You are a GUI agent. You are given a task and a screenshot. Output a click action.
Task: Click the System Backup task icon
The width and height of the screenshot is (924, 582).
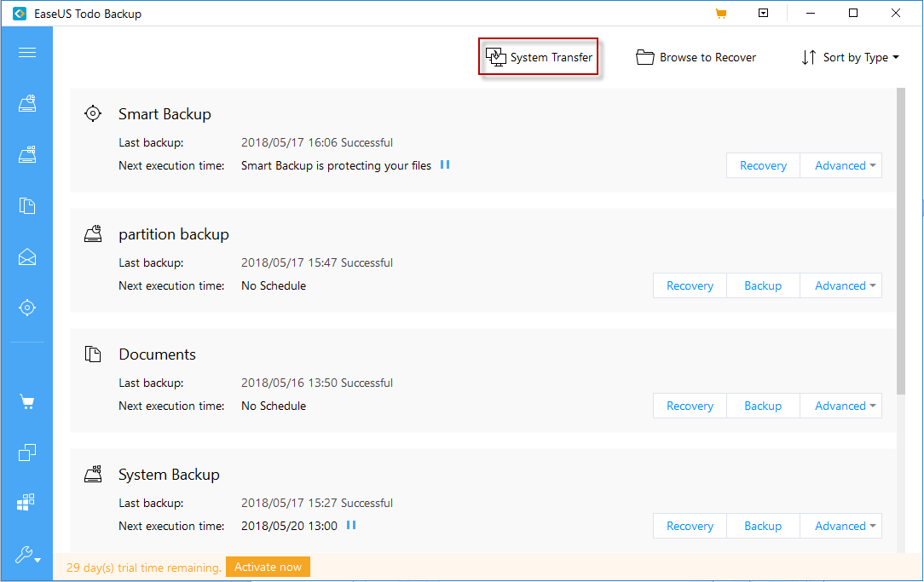click(93, 474)
